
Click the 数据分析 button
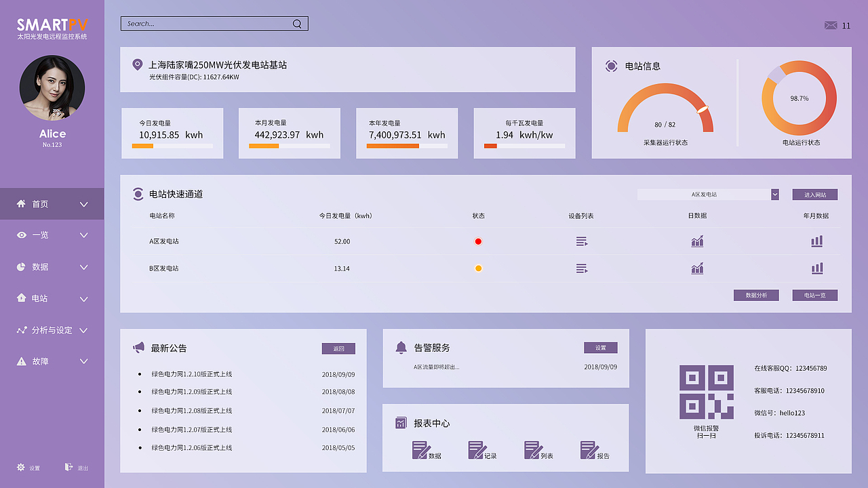756,295
